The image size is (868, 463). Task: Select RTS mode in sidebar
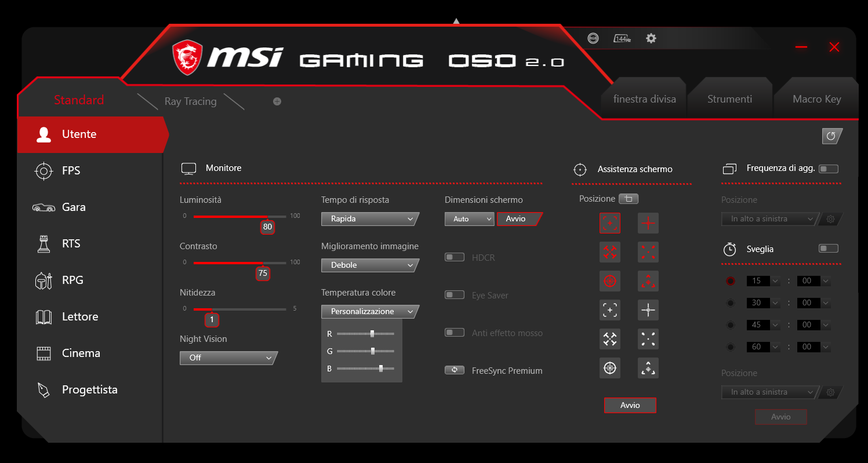(90, 244)
